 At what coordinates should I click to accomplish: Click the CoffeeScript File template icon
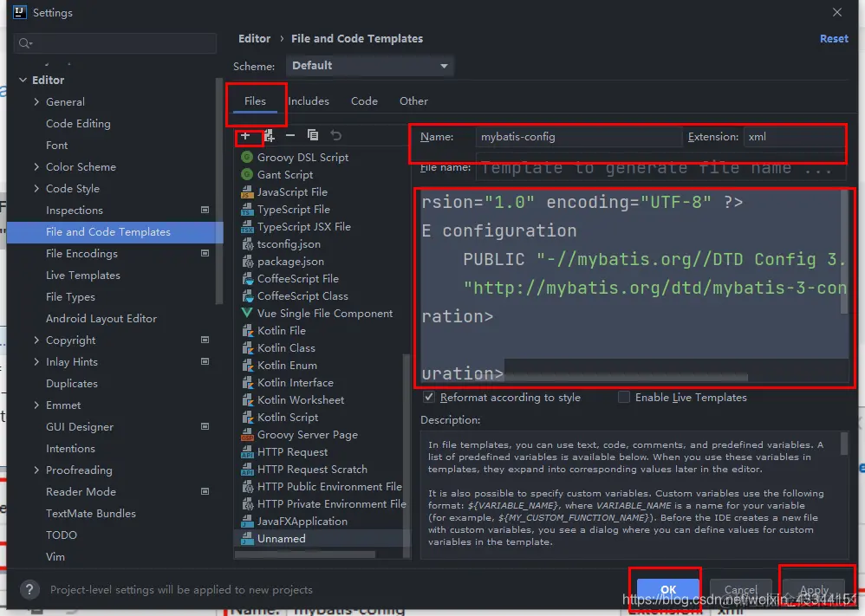pyautogui.click(x=247, y=278)
